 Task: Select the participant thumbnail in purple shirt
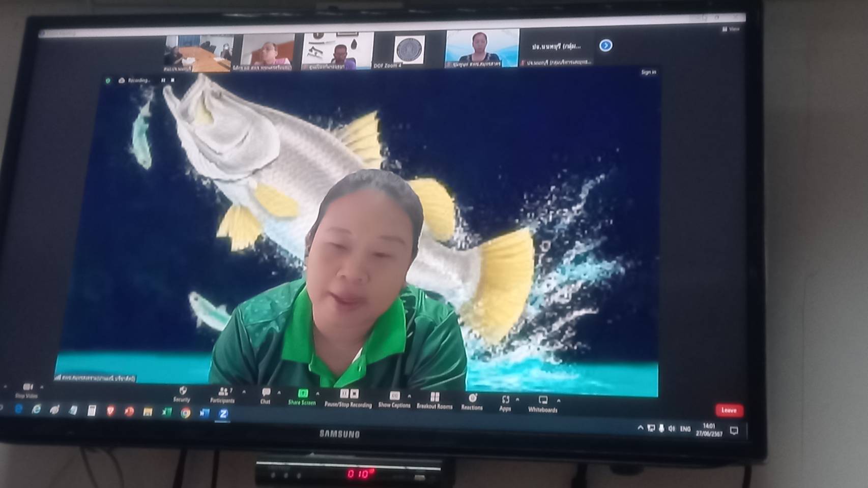[337, 50]
